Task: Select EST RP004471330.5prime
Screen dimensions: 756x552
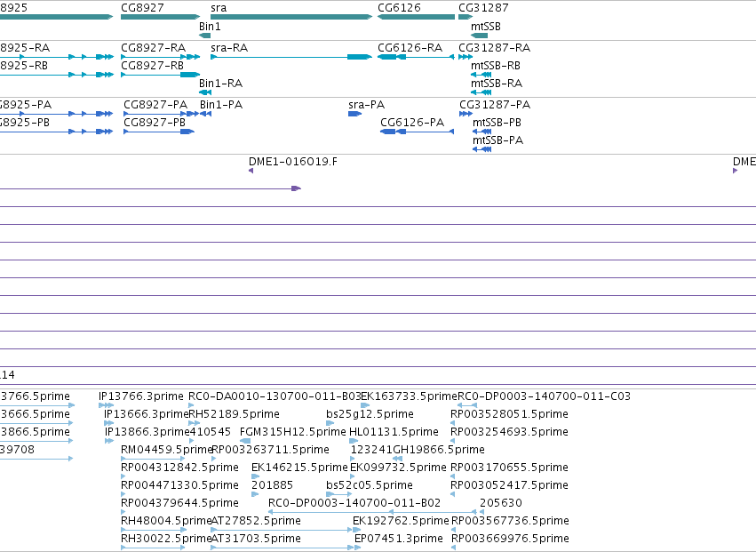Action: [179, 485]
